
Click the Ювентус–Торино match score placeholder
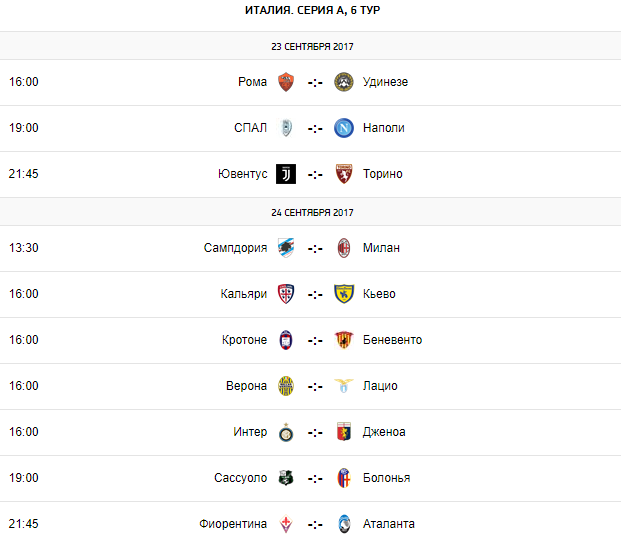pyautogui.click(x=315, y=174)
